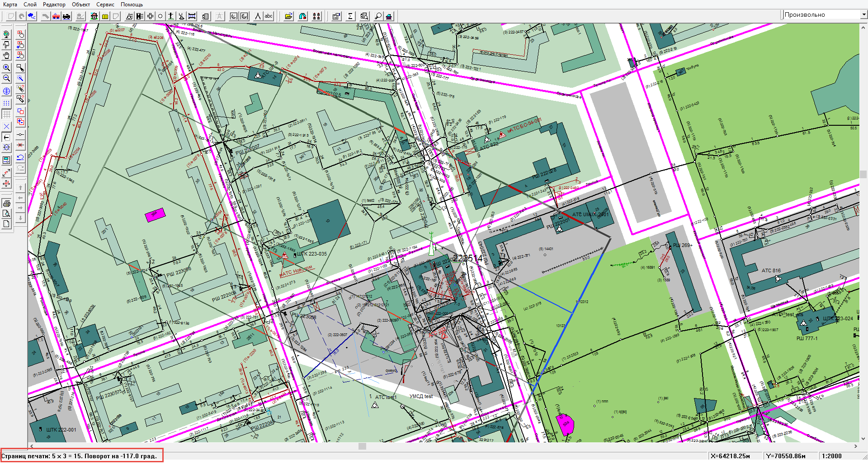
Task: Select the red object selection hand tool
Action: coord(20,34)
